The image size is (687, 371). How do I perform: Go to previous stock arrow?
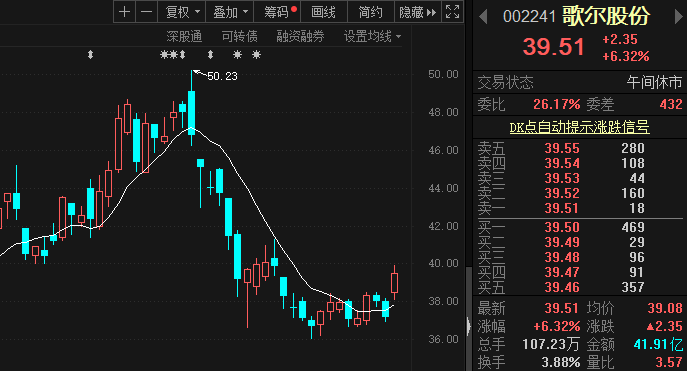[483, 17]
